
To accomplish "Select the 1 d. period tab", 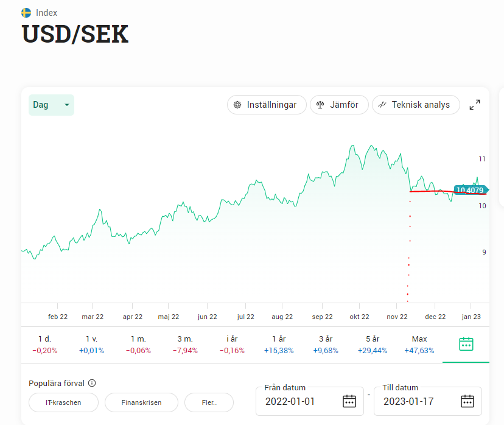I will pos(44,344).
